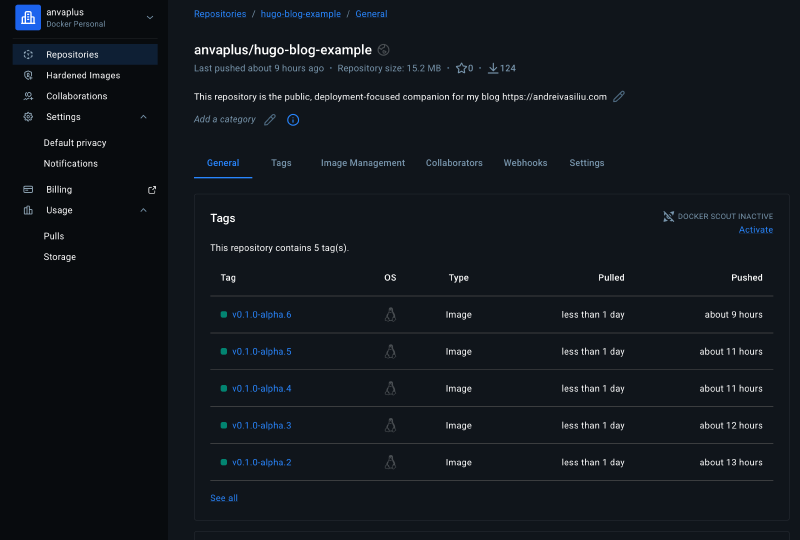Click the Linux penguin icon for v0.1.0-alpha.4
The height and width of the screenshot is (540, 800).
coord(390,388)
